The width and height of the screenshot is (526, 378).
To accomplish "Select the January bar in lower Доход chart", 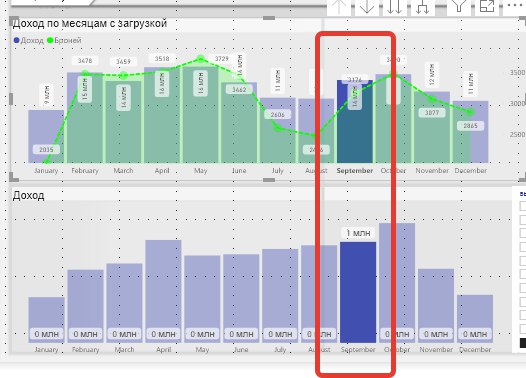I will click(46, 320).
